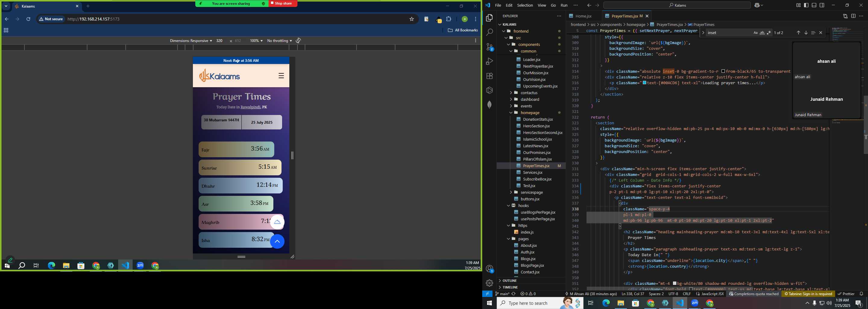Open Run menu in VS Code
This screenshot has height=309, width=868.
click(564, 5)
